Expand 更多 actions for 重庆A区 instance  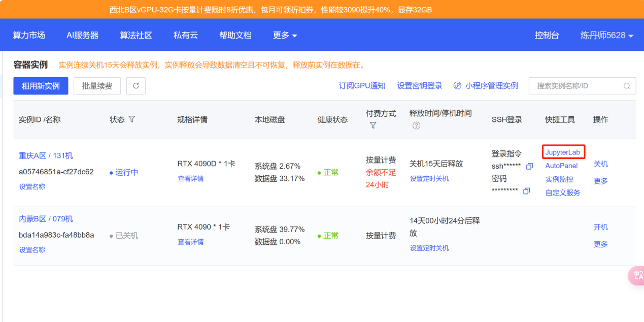(600, 181)
